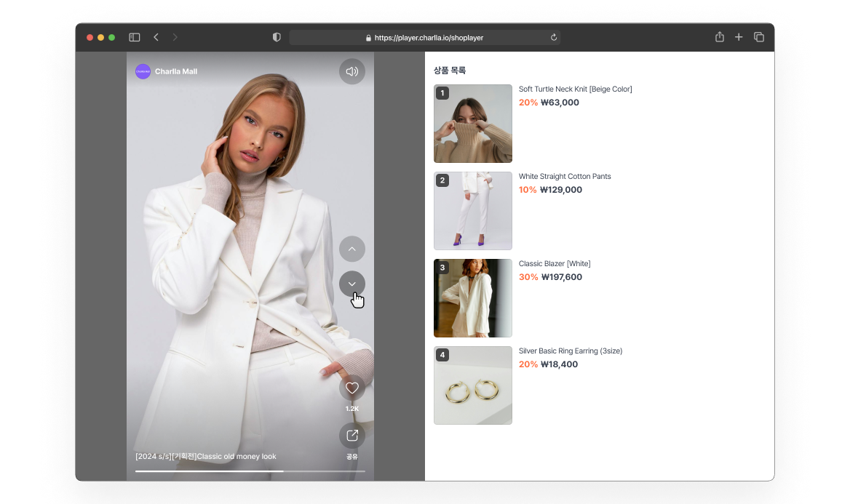Open Soft Turtle Neck Knit product link
This screenshot has width=850, height=504.
coord(575,89)
